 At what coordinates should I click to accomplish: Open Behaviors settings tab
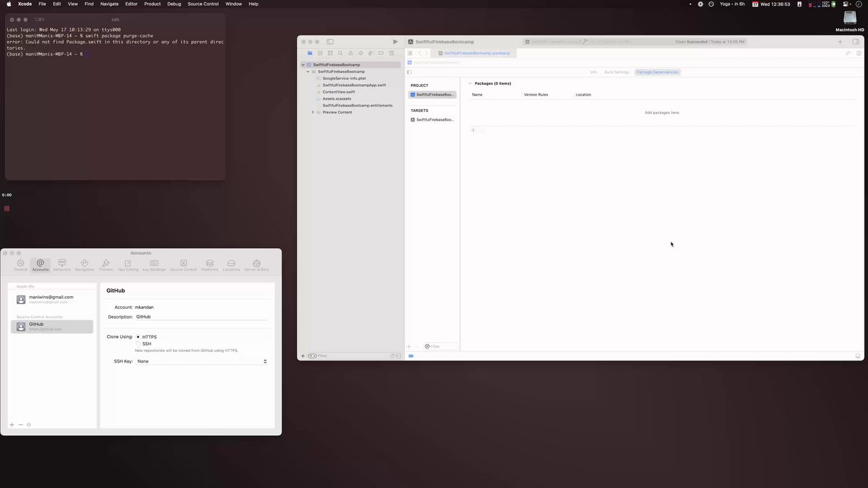[62, 265]
